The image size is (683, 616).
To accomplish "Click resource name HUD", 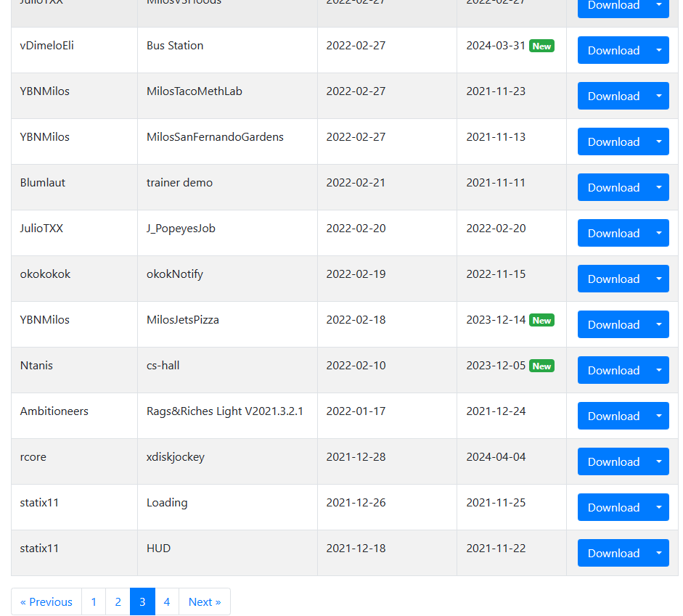I will pyautogui.click(x=158, y=548).
